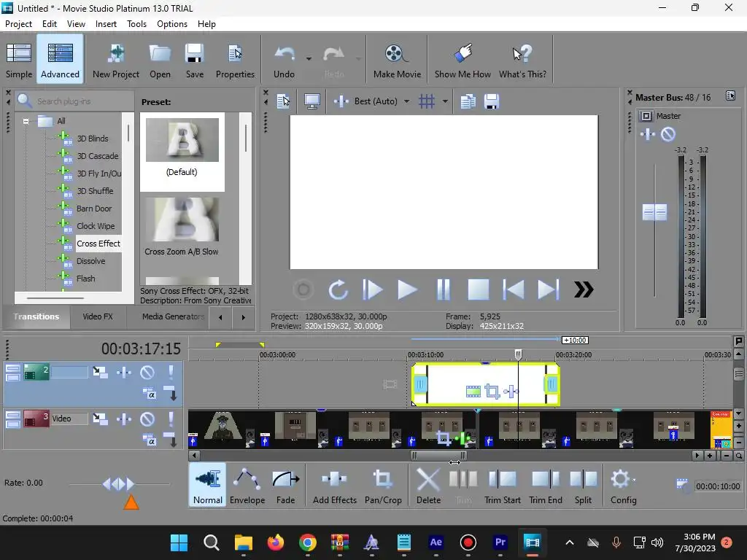Mute track 2
This screenshot has height=560, width=747.
coord(147,372)
